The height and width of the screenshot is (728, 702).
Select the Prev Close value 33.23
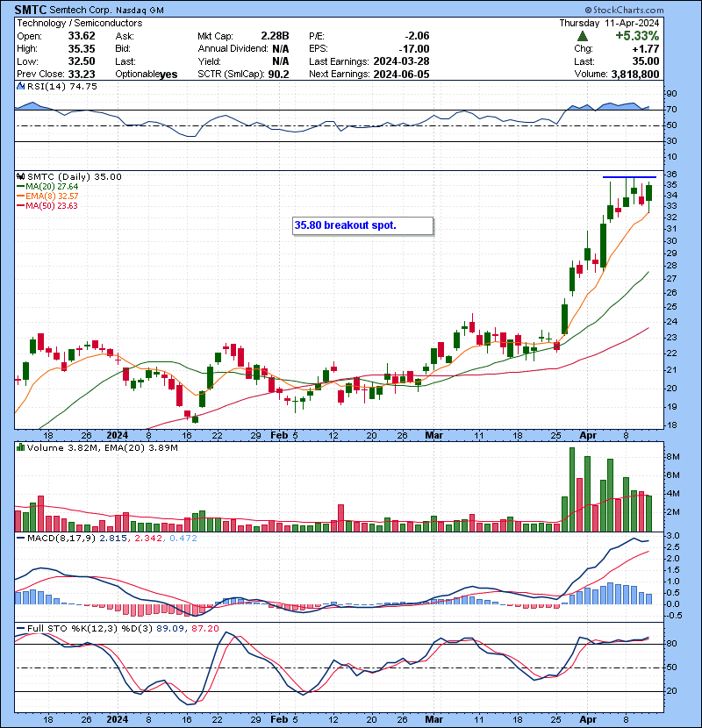82,75
